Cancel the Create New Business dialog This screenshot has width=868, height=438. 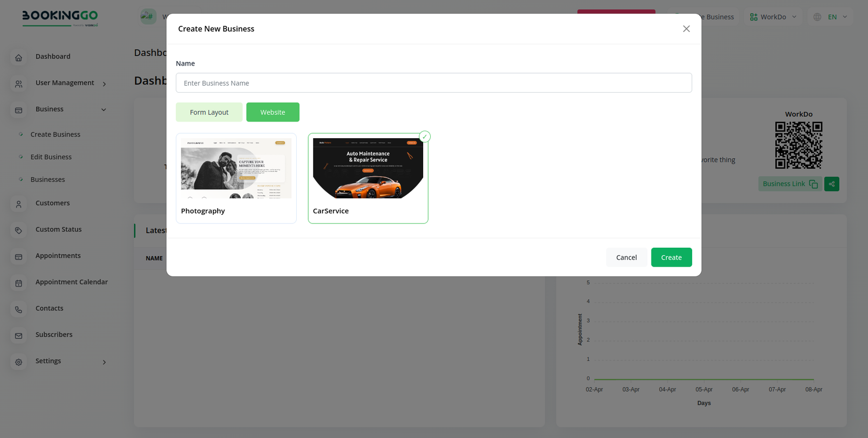pos(626,257)
